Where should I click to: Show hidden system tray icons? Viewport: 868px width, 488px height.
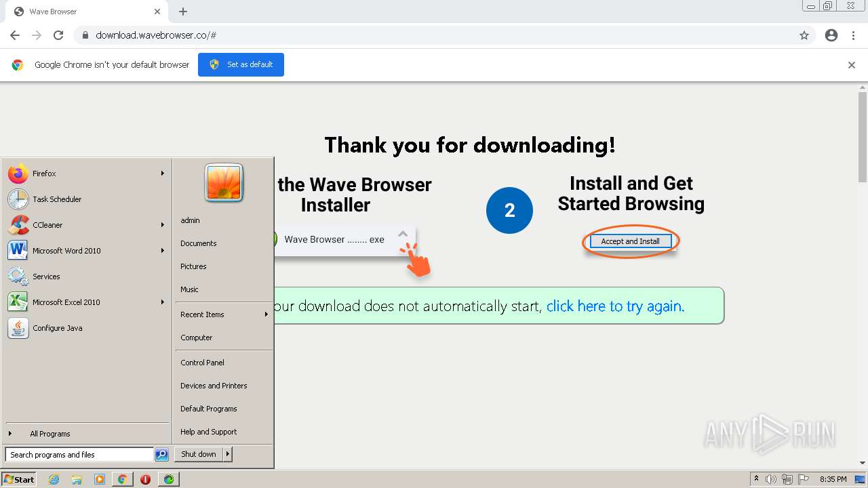(756, 479)
